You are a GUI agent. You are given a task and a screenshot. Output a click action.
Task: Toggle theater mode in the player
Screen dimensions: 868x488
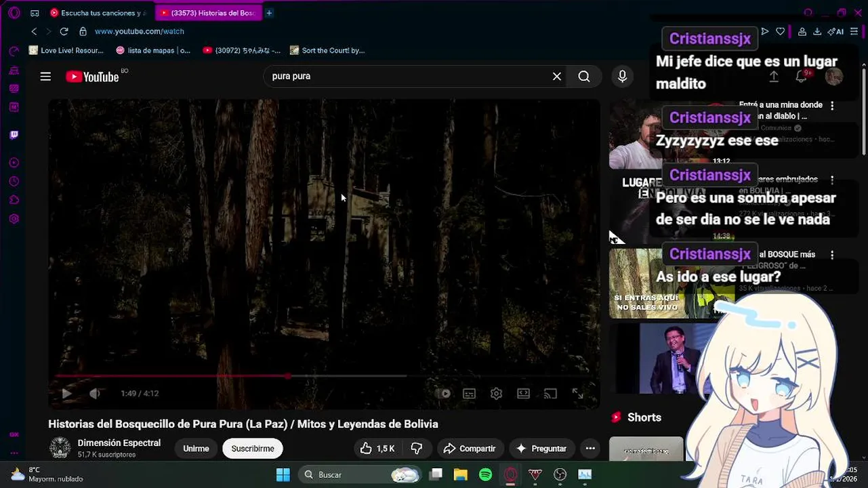click(x=523, y=393)
